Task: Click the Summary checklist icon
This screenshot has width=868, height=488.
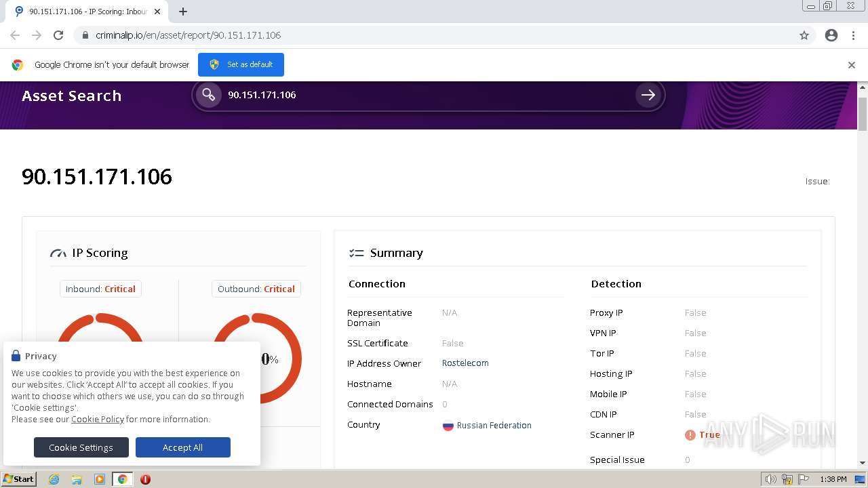Action: pyautogui.click(x=356, y=253)
